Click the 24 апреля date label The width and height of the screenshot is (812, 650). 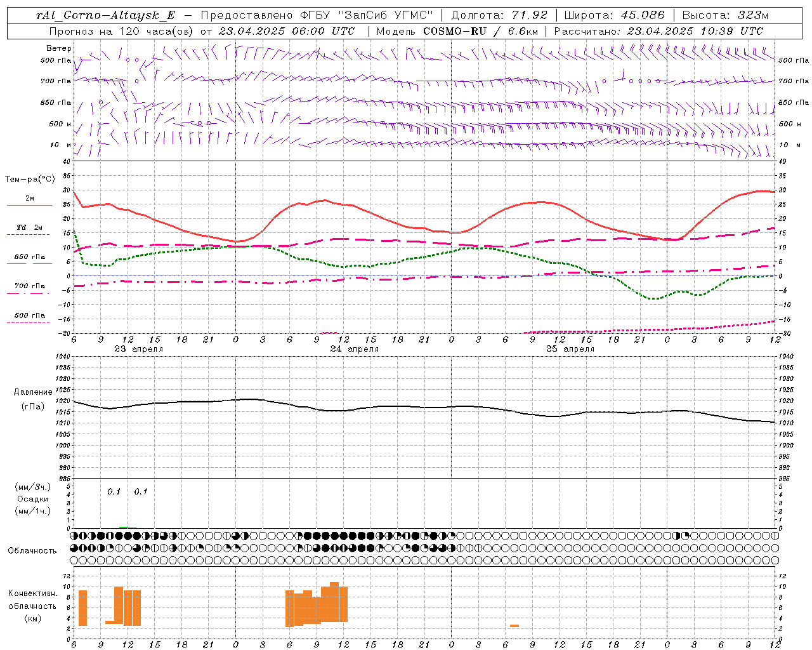(354, 349)
